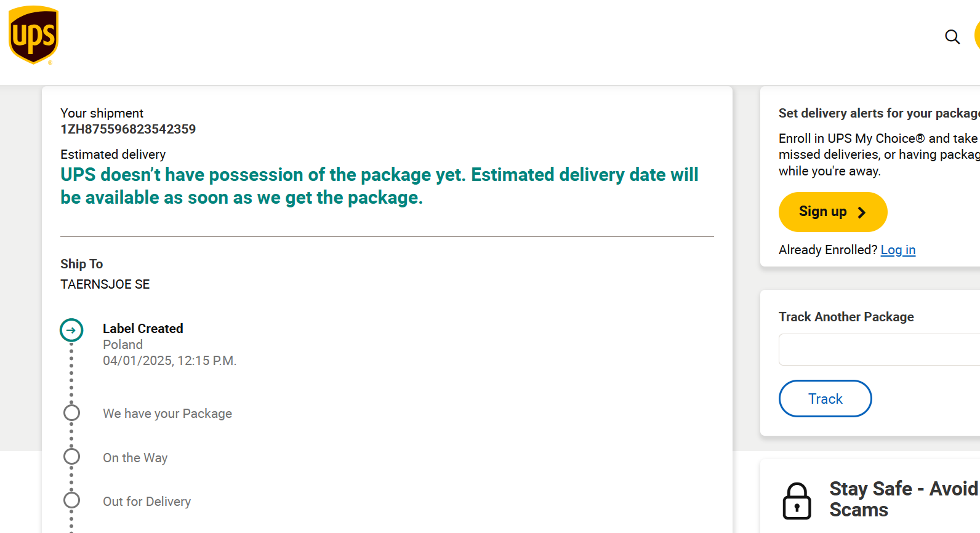Click the Track Another Package input field
This screenshot has width=980, height=533.
pos(879,350)
